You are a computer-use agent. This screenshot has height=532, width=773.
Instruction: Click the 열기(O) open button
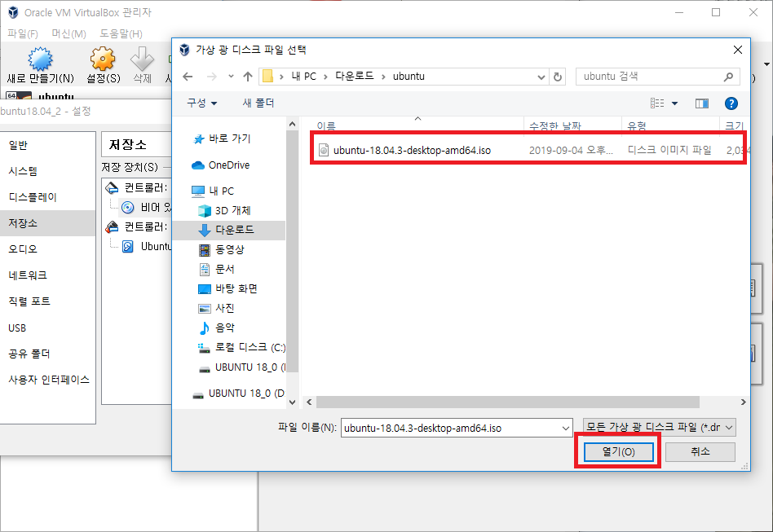(619, 451)
